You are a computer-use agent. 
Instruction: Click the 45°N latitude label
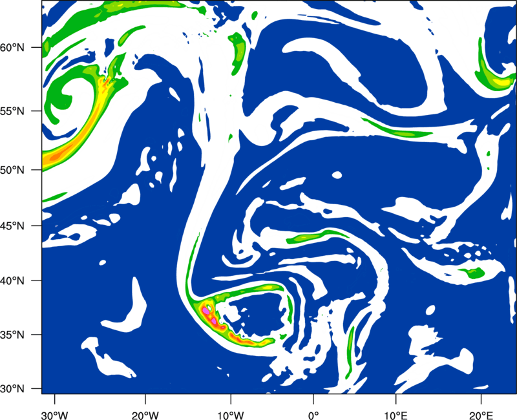pos(14,226)
